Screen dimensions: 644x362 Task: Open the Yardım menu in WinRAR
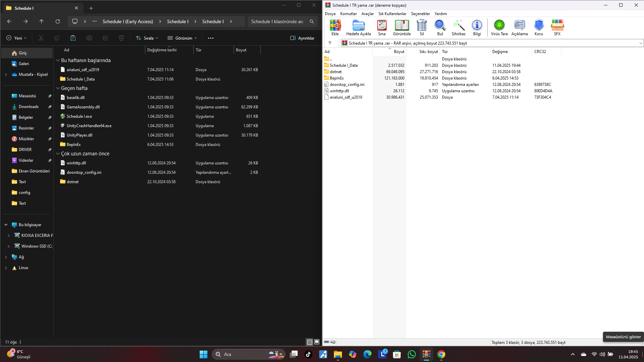pos(441,14)
